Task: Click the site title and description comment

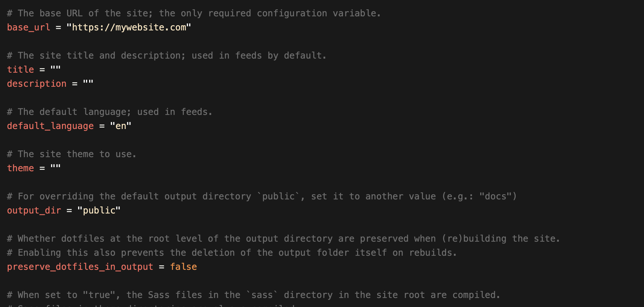Action: 167,55
